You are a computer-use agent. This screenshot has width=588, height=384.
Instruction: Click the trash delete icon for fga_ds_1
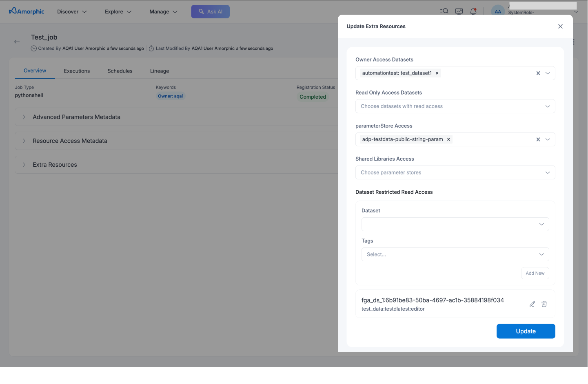[x=544, y=304]
